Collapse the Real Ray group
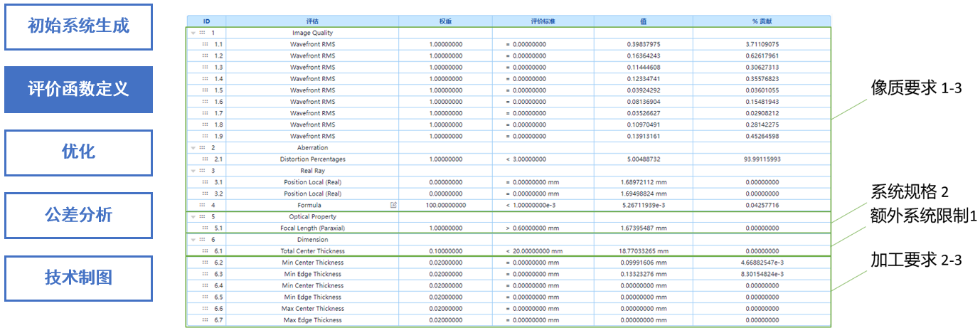 (193, 171)
